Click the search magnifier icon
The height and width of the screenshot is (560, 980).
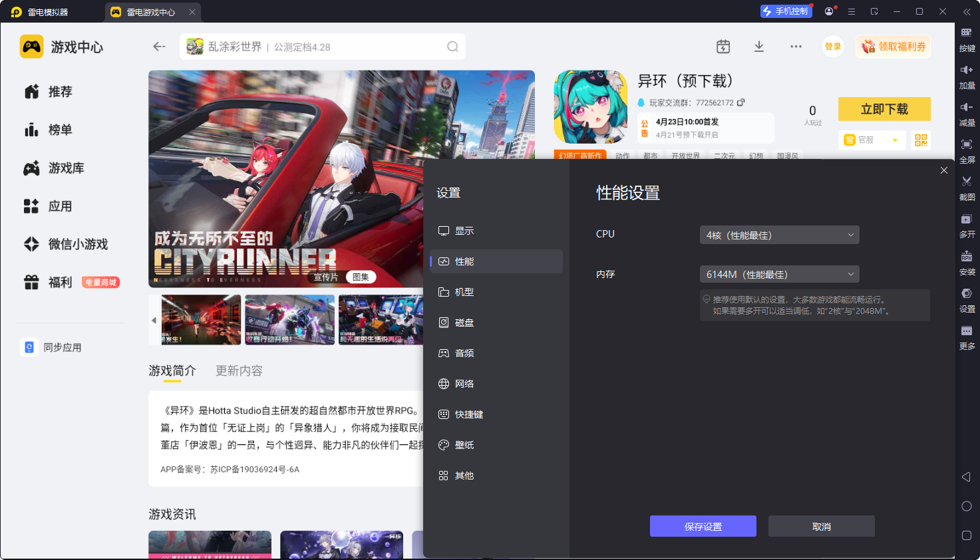click(x=452, y=47)
